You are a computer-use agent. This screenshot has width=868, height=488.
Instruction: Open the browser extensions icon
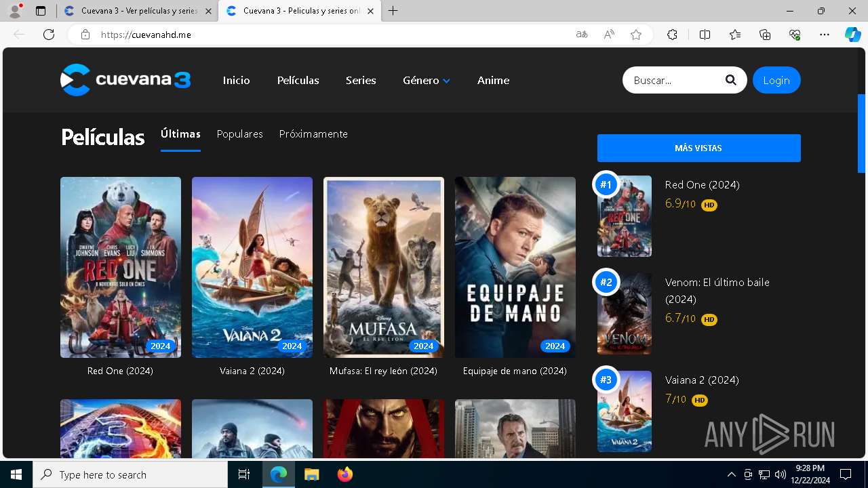[672, 35]
